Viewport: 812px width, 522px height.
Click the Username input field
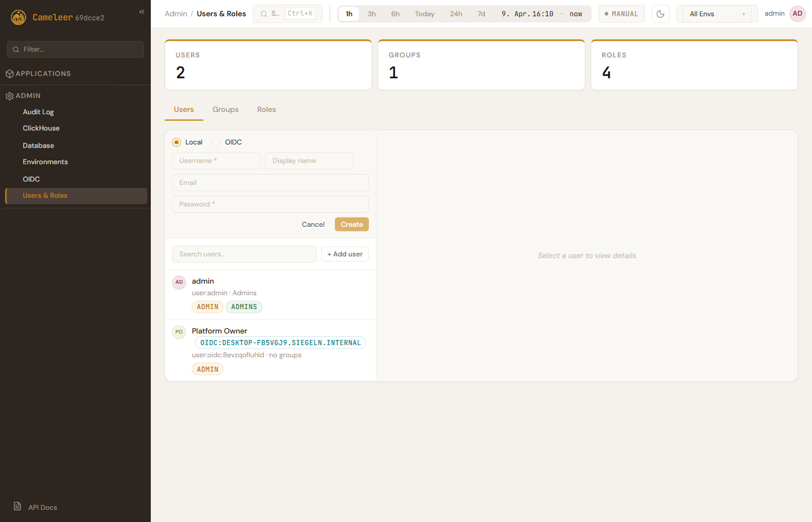[216, 161]
